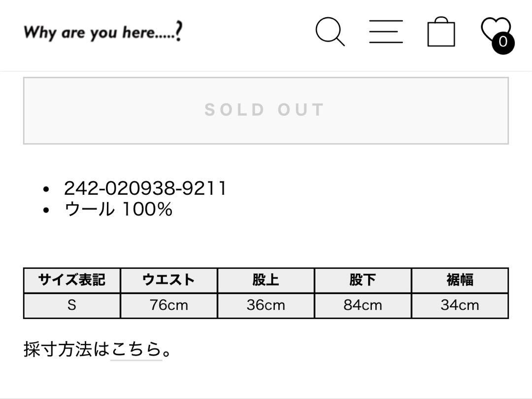
Task: Click the 'Why are you here.....?' logo
Action: pyautogui.click(x=103, y=32)
